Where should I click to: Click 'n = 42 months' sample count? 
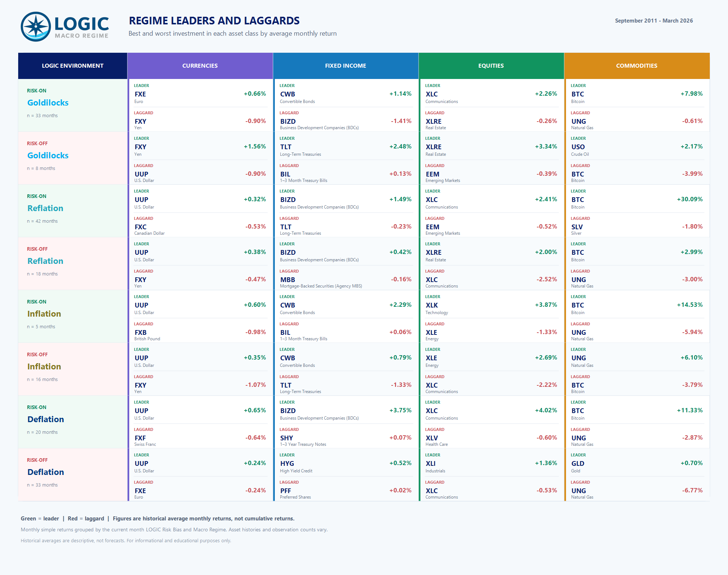pos(42,221)
